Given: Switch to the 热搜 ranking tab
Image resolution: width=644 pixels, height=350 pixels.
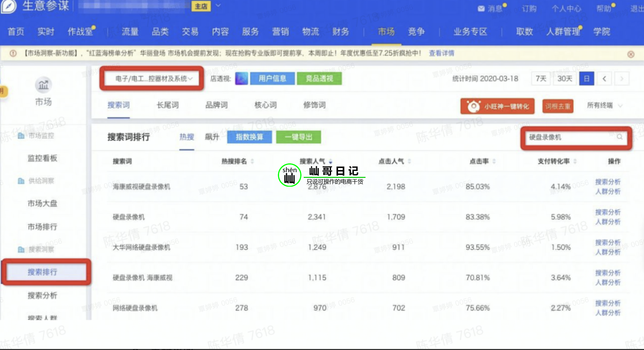Looking at the screenshot, I should click(x=187, y=137).
